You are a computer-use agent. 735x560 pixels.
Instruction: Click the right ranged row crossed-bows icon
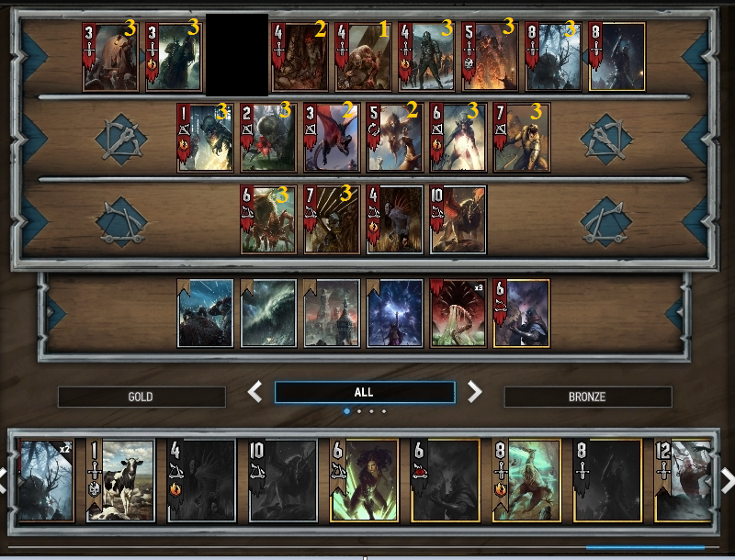tap(606, 139)
